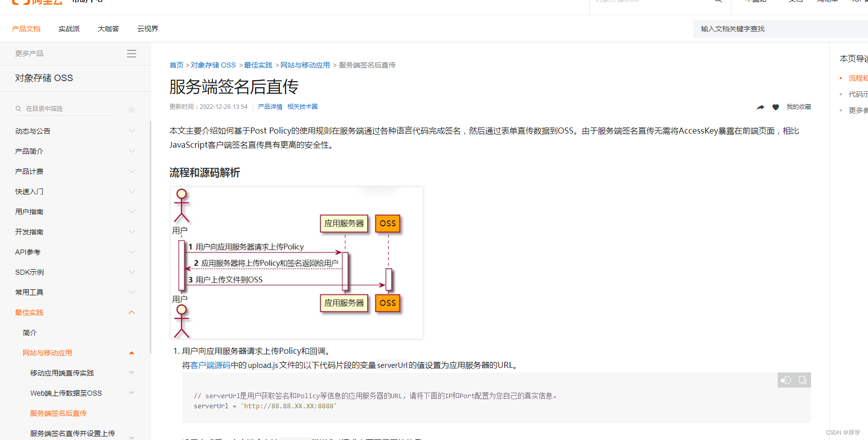Open 相关技术圈 link
This screenshot has width=868, height=440.
click(303, 107)
